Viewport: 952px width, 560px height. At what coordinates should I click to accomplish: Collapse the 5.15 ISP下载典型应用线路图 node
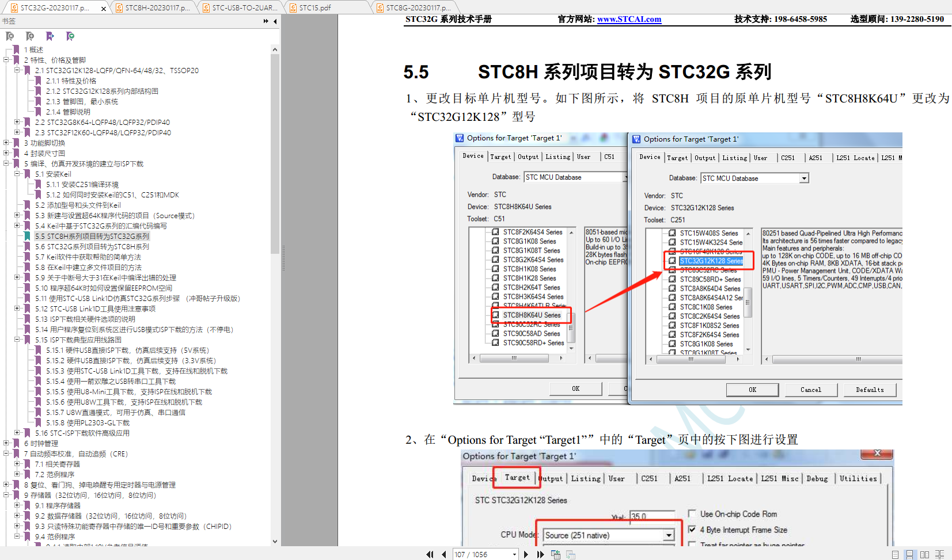tap(17, 340)
